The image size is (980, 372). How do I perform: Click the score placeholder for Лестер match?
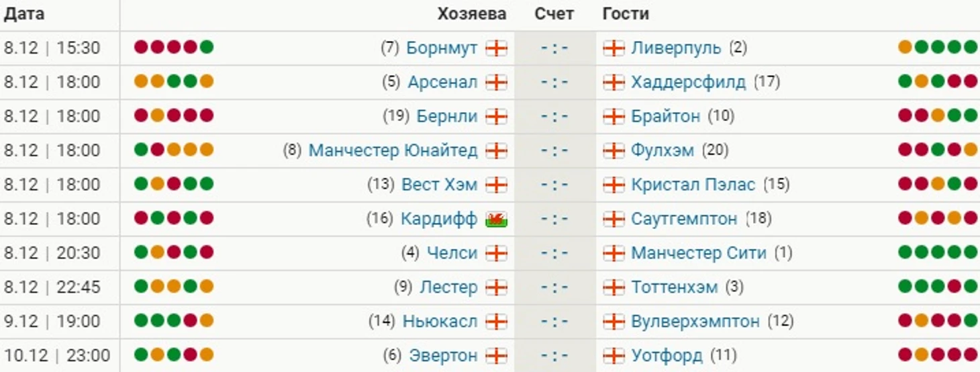point(554,287)
